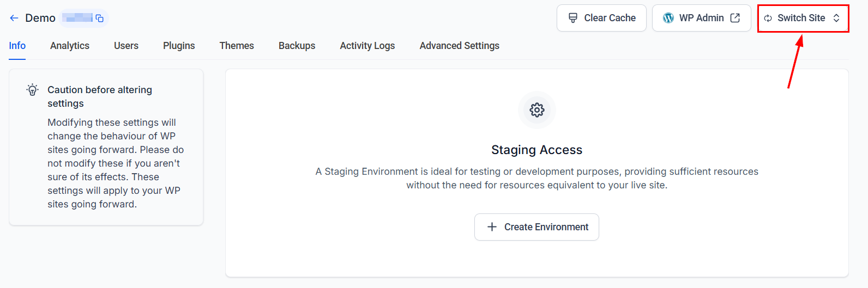Click the WordPress logo icon

pos(668,18)
